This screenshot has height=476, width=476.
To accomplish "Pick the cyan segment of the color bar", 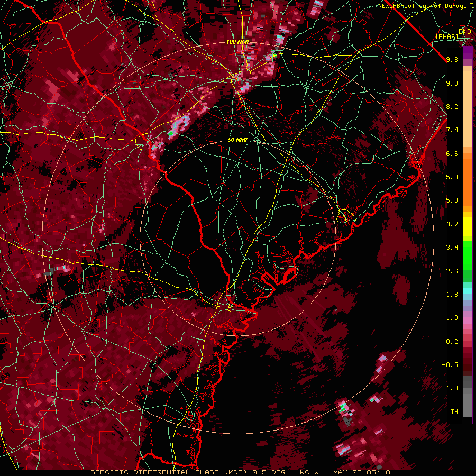I will pyautogui.click(x=467, y=291).
